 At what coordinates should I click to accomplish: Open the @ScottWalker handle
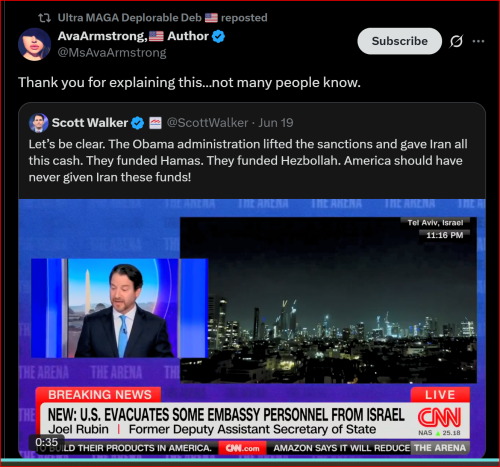pos(207,123)
